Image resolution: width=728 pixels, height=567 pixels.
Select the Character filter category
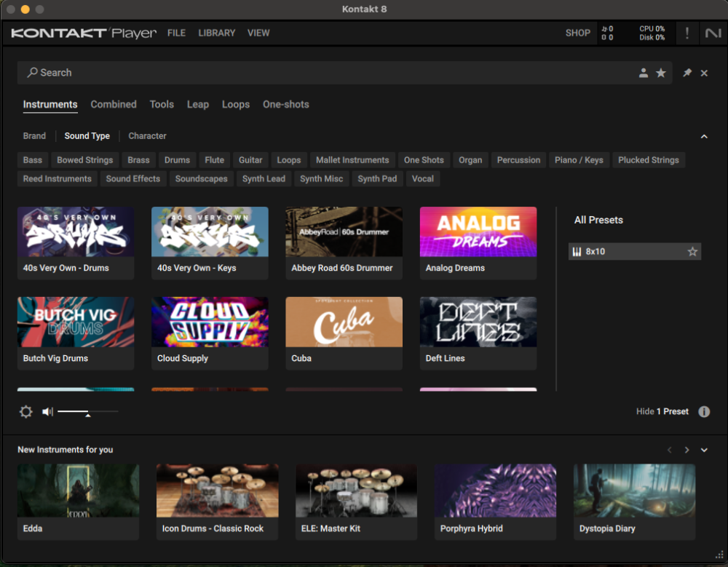[x=147, y=136]
